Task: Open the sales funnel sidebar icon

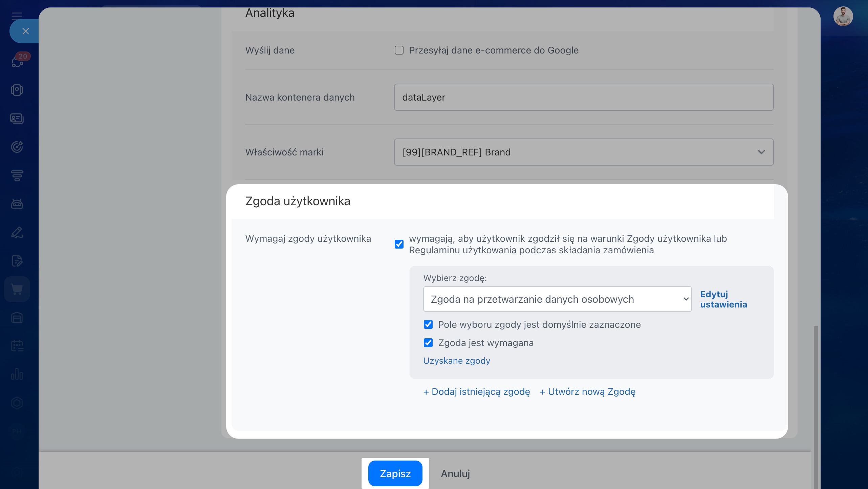Action: (x=17, y=175)
